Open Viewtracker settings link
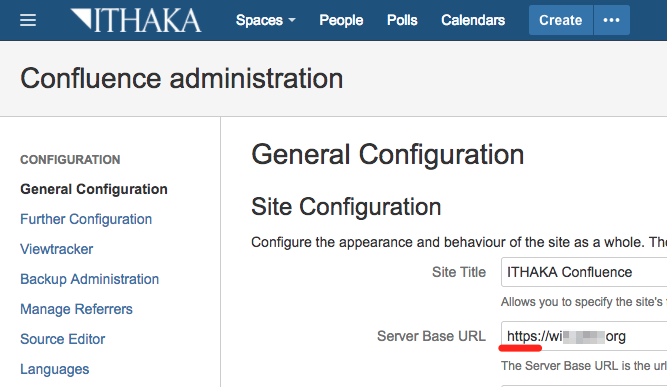Viewport: 667px width, 387px height. [x=57, y=249]
